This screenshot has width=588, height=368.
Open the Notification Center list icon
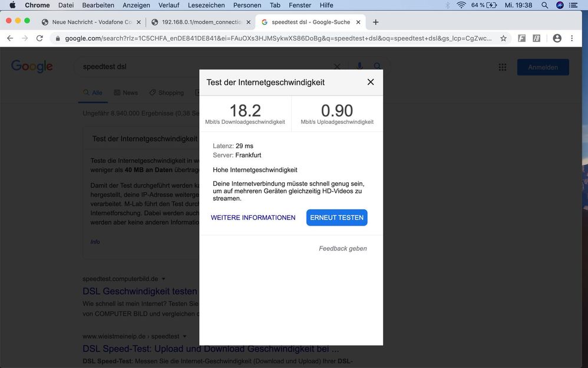click(573, 5)
